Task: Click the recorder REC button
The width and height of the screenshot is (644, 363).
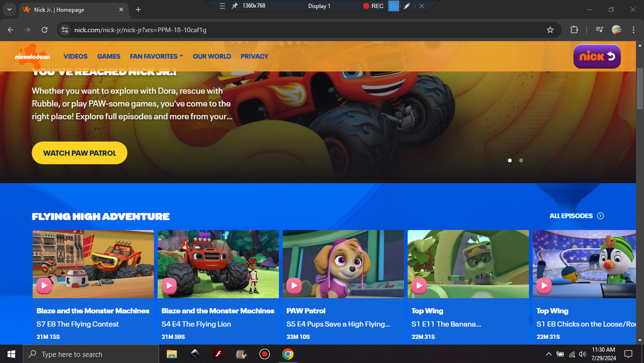Action: coord(373,6)
